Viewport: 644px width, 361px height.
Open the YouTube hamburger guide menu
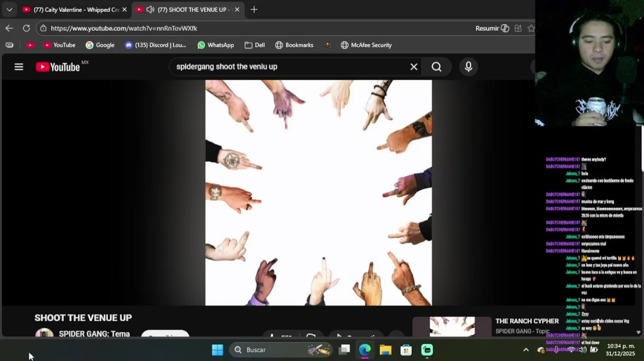19,67
